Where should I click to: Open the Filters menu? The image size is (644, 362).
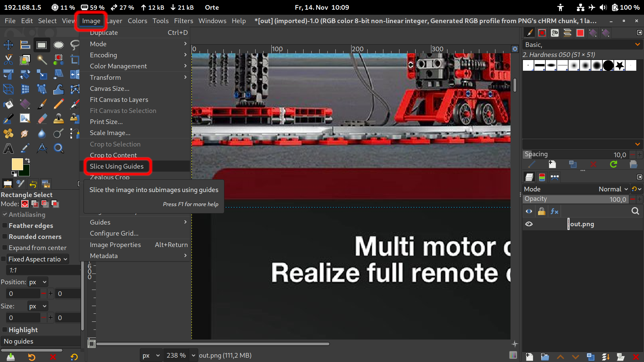point(183,21)
